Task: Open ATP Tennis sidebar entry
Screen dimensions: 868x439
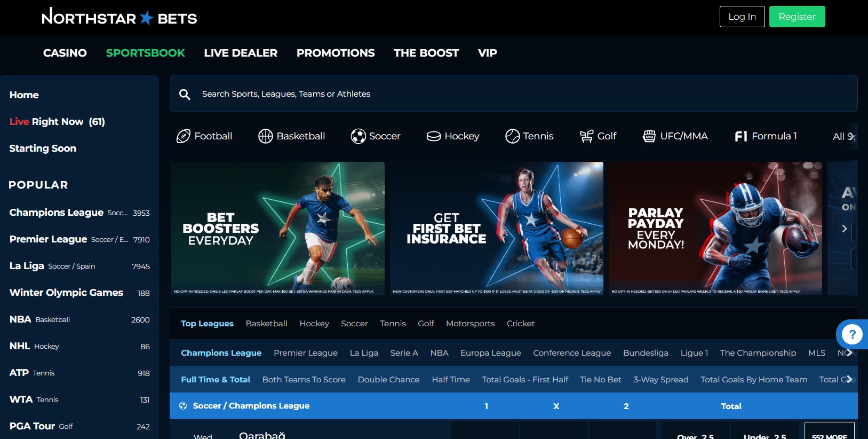Action: pos(79,373)
